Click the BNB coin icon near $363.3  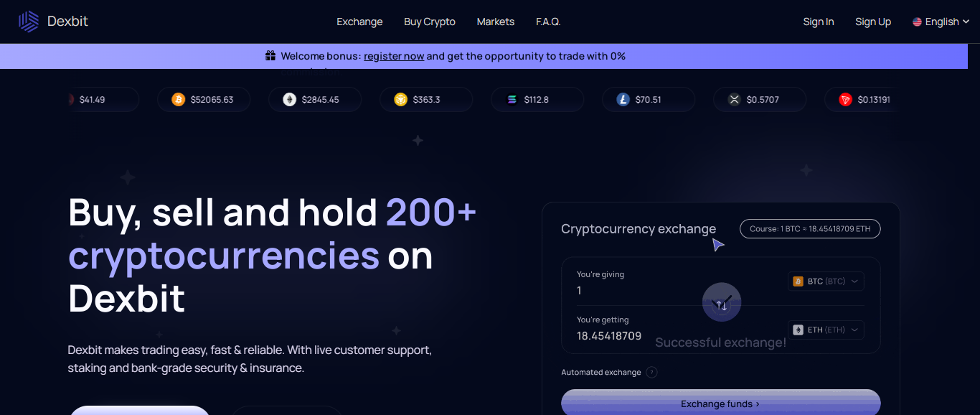tap(400, 99)
